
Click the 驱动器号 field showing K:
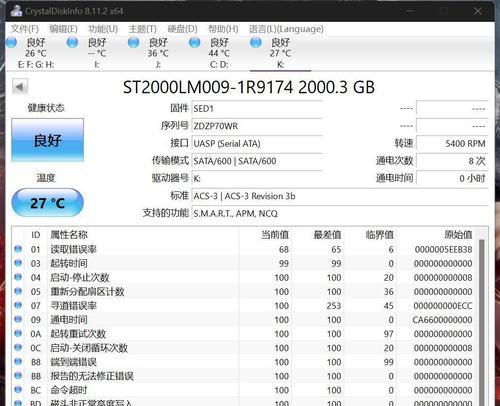coord(257,179)
